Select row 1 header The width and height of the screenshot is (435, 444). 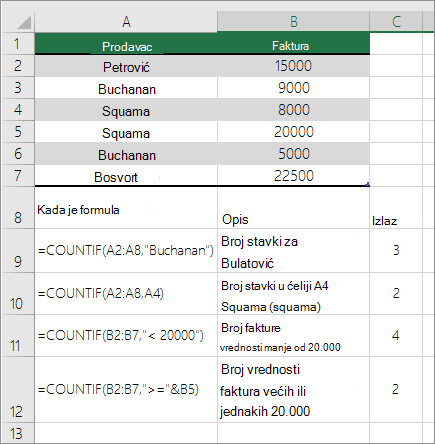(18, 44)
